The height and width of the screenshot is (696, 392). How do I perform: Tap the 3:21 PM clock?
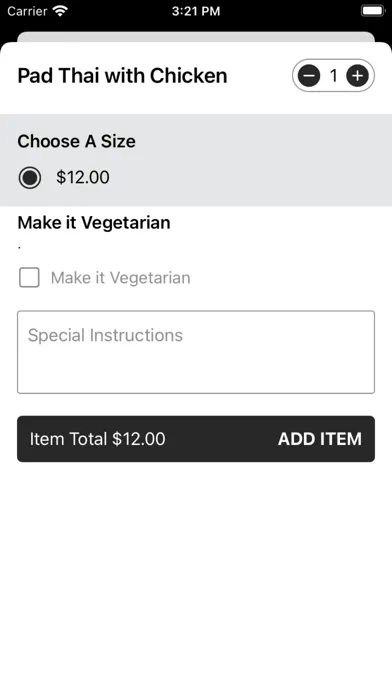click(x=196, y=11)
